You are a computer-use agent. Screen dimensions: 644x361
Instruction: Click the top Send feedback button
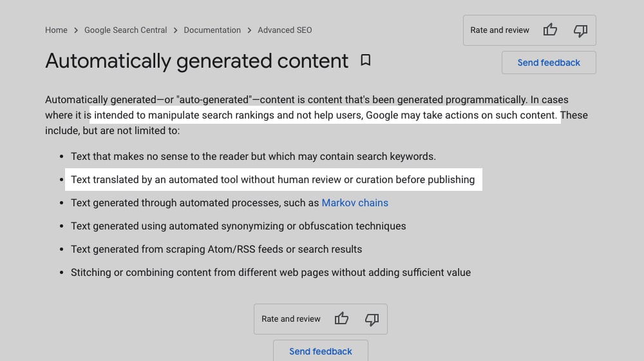pos(549,63)
